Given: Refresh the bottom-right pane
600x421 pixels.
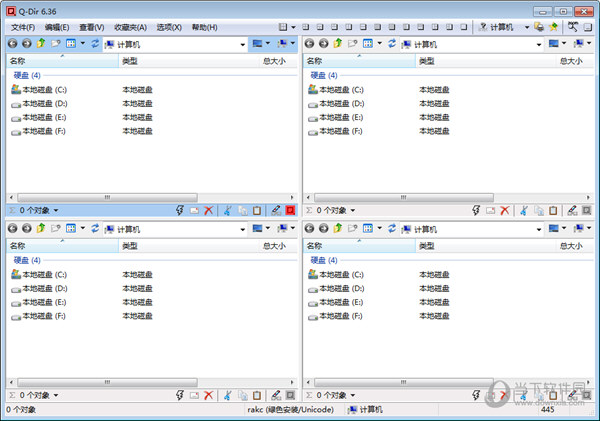Looking at the screenshot, I should (x=392, y=228).
